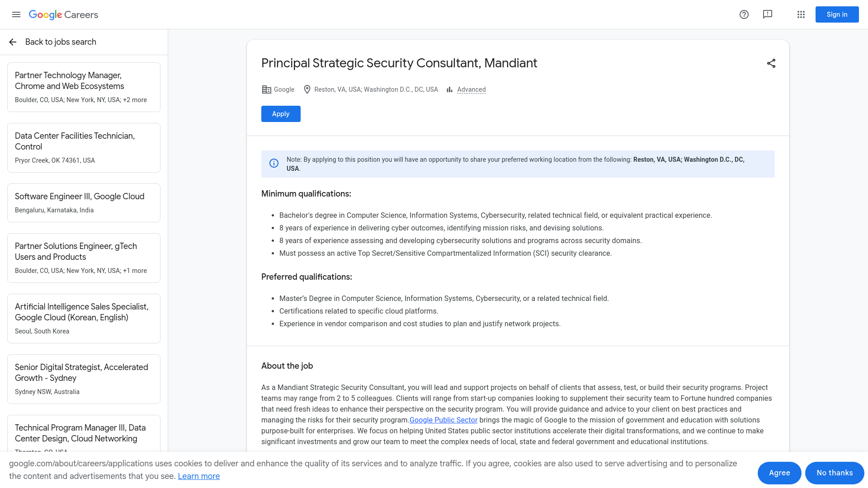Click the back arrow to jobs search
868x488 pixels.
12,42
